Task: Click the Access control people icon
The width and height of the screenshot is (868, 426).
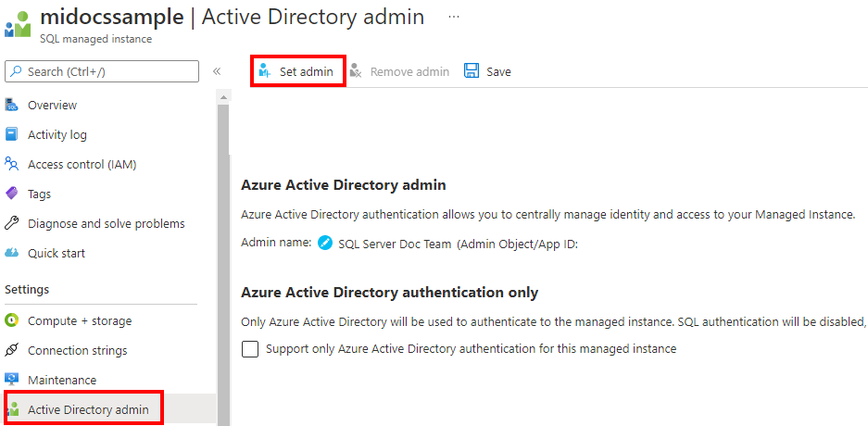Action: click(x=12, y=164)
